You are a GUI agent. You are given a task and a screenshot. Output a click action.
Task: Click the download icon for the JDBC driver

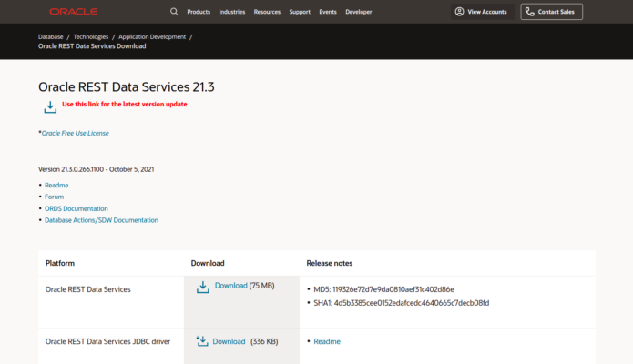[x=202, y=341]
